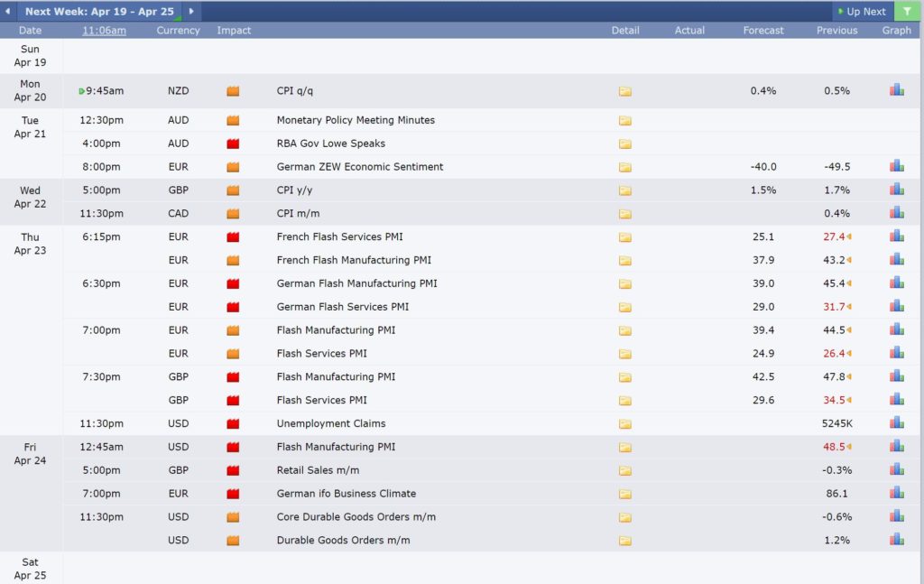Click the revised marker beside previous 48.5
Image resolution: width=924 pixels, height=584 pixels.
point(849,447)
